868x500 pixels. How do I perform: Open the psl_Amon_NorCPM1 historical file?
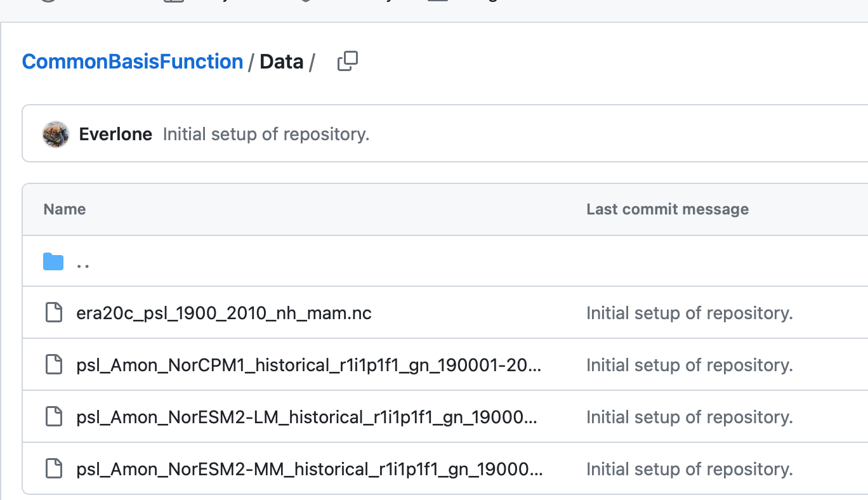click(308, 365)
